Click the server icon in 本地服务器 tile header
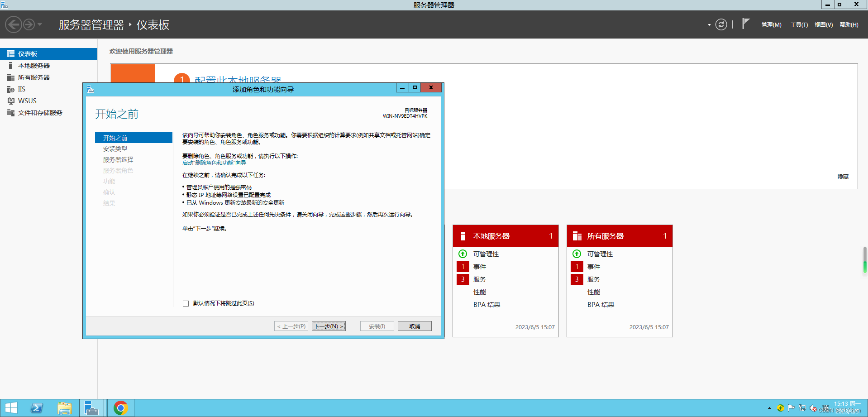Image resolution: width=868 pixels, height=417 pixels. click(x=463, y=236)
